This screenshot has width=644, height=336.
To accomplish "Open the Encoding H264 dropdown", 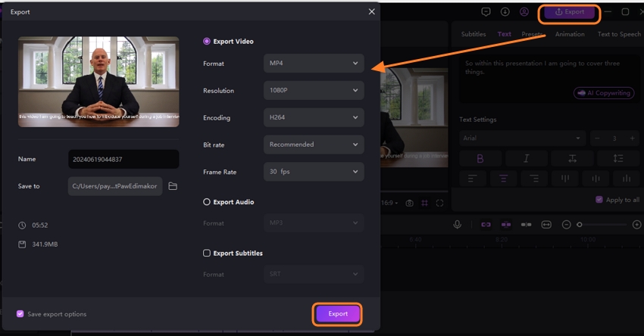I will (x=314, y=117).
